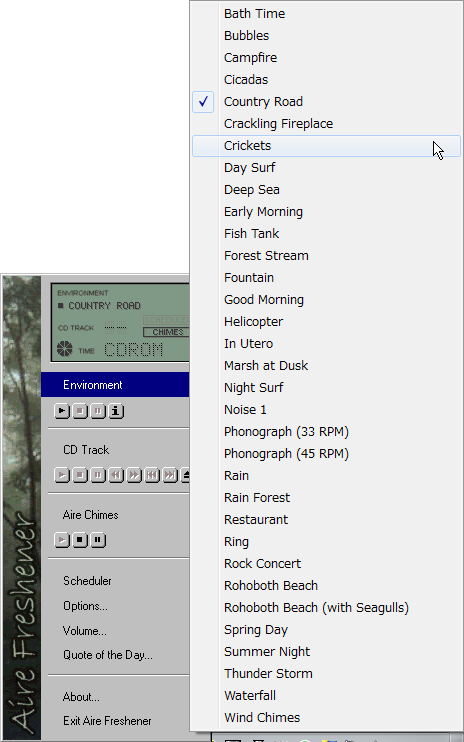Skip to previous CD track
The width and height of the screenshot is (464, 742).
pos(152,475)
